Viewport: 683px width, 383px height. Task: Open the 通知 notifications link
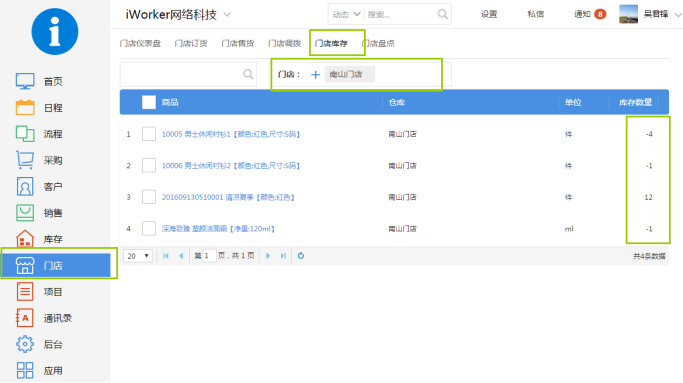582,14
